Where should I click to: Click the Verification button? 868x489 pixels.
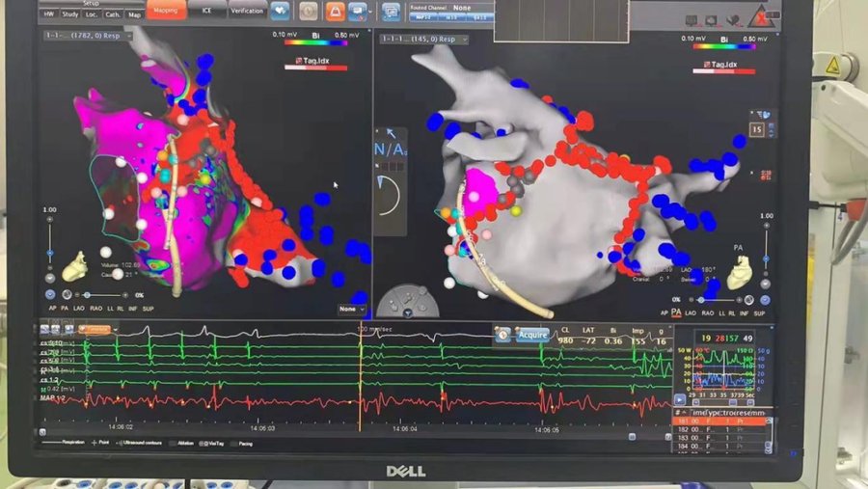click(x=247, y=12)
